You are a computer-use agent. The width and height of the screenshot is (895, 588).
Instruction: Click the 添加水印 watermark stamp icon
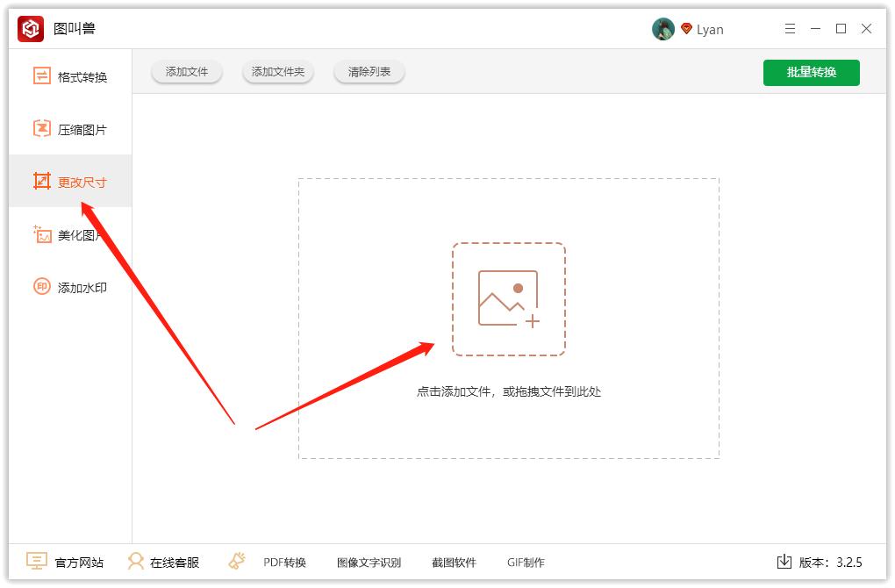pyautogui.click(x=42, y=287)
